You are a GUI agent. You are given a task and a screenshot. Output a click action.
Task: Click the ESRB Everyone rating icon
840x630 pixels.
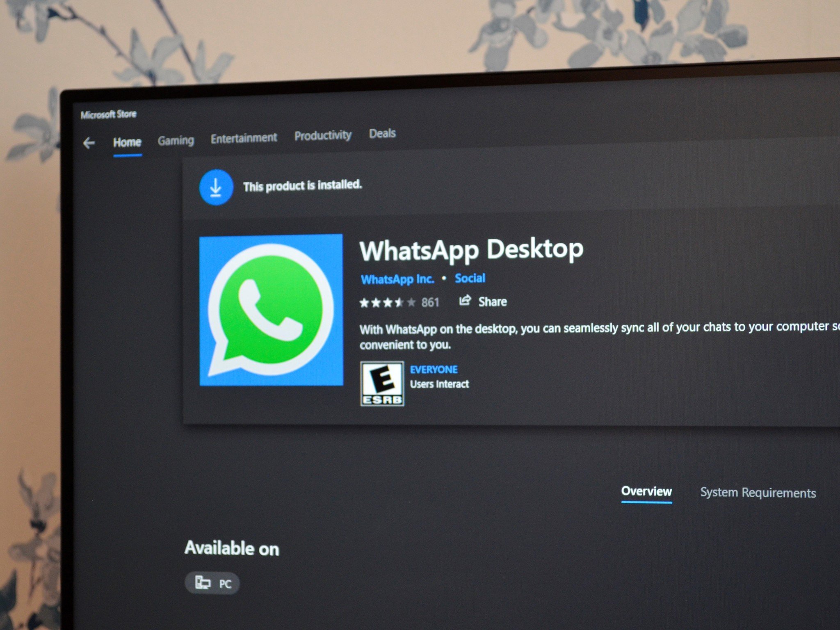pos(382,380)
